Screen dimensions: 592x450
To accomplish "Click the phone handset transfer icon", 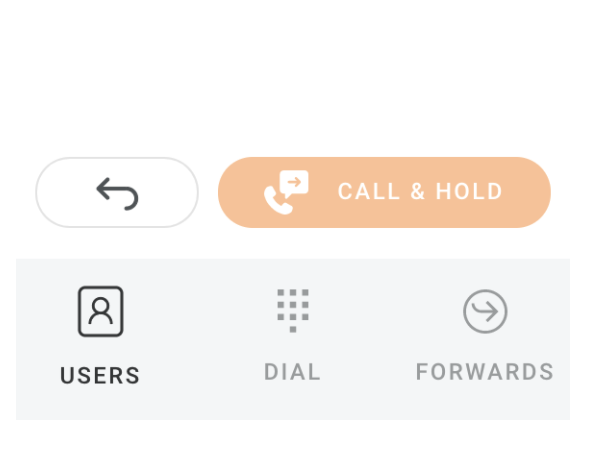I will click(286, 193).
